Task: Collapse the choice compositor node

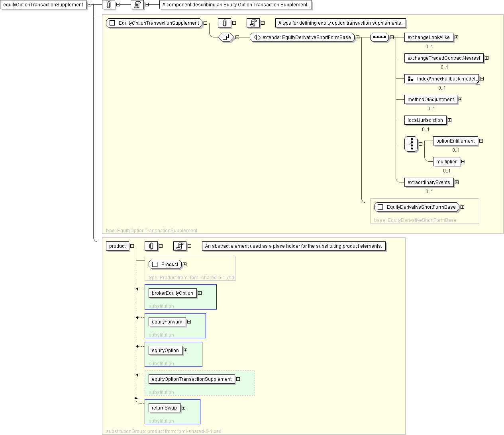Action: [420, 144]
